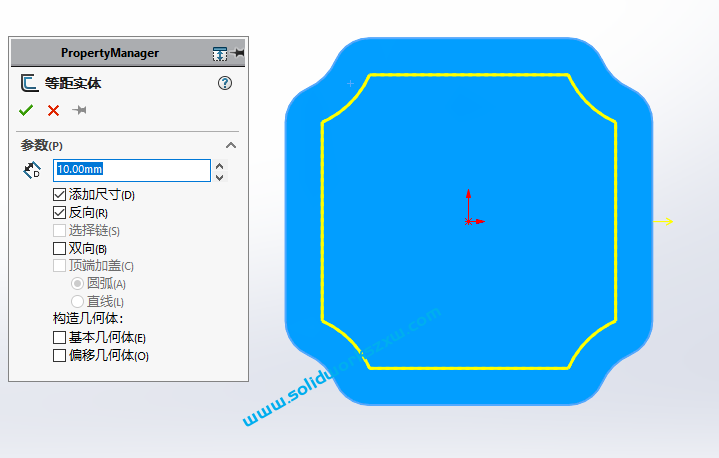Enable the 双向 (Bi-directional) checkbox
The image size is (719, 458).
pyautogui.click(x=59, y=248)
